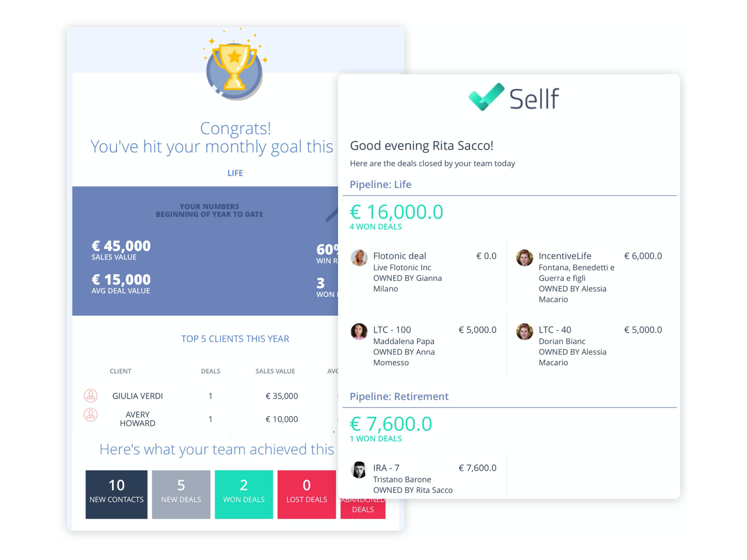
Task: Click the Top 5 Clients This Year heading
Action: click(235, 339)
